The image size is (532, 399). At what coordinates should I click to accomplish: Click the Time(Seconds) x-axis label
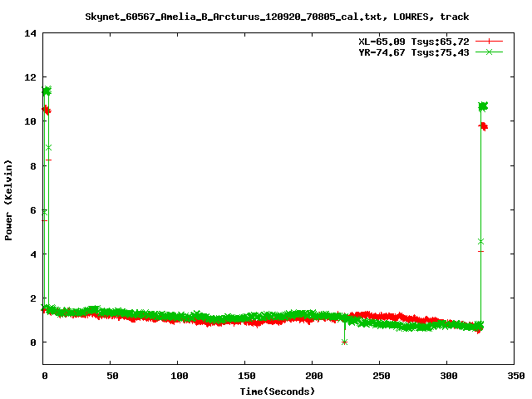click(278, 392)
